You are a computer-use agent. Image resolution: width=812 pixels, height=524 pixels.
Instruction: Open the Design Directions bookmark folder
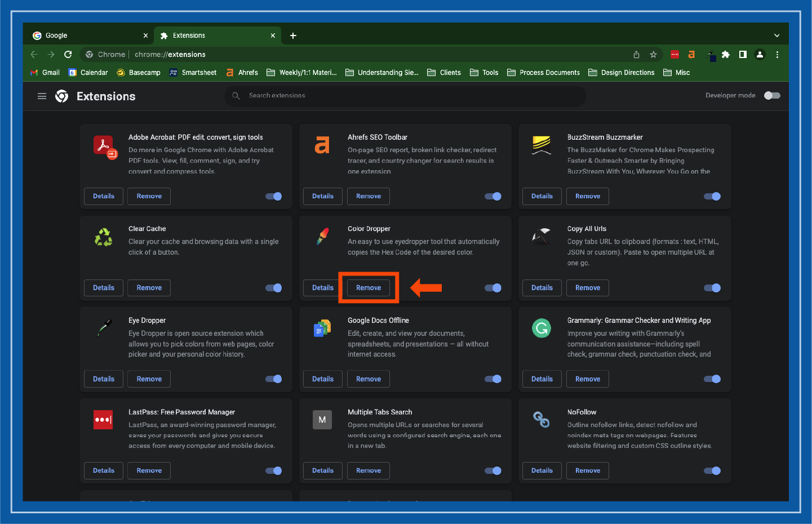622,73
